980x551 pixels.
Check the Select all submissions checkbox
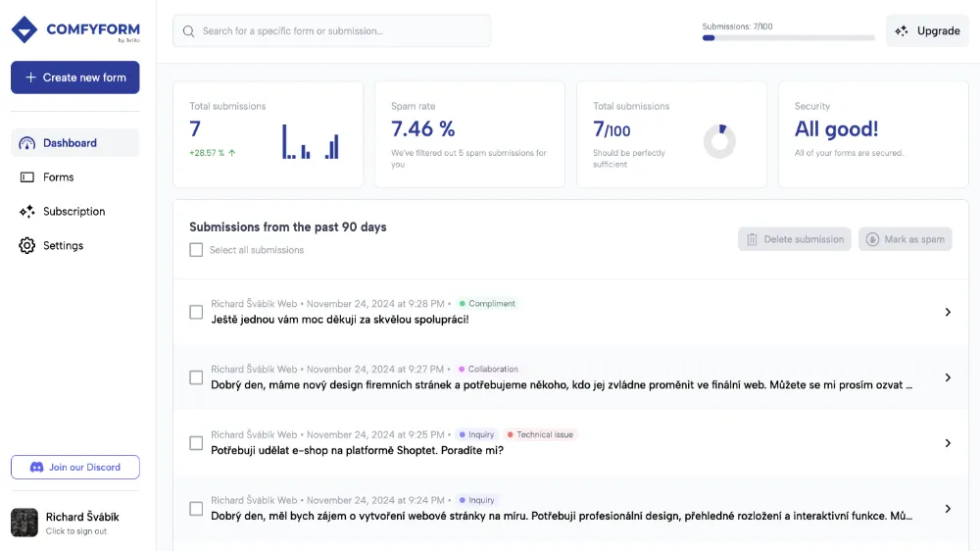point(196,250)
